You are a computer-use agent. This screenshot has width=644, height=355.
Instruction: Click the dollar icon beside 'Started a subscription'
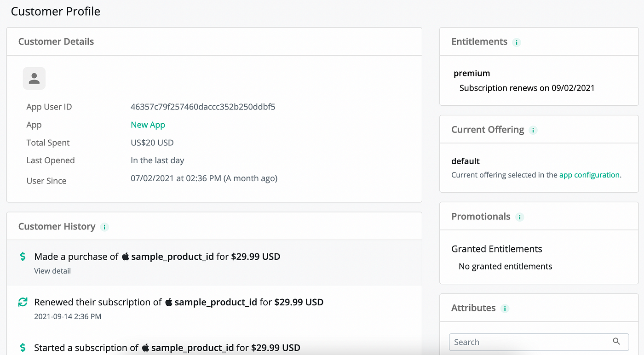click(x=23, y=348)
